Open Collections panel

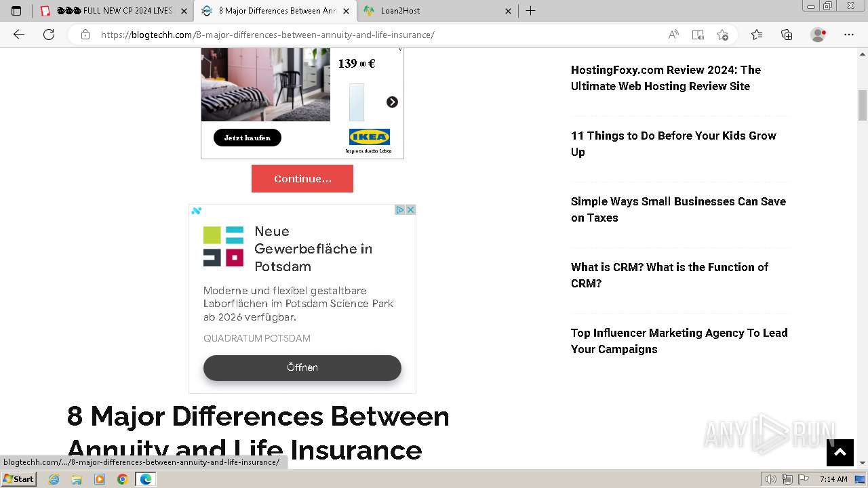click(787, 35)
